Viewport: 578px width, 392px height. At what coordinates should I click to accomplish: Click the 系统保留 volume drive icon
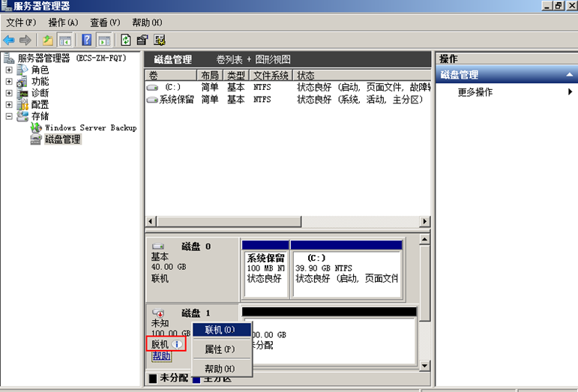(x=152, y=100)
